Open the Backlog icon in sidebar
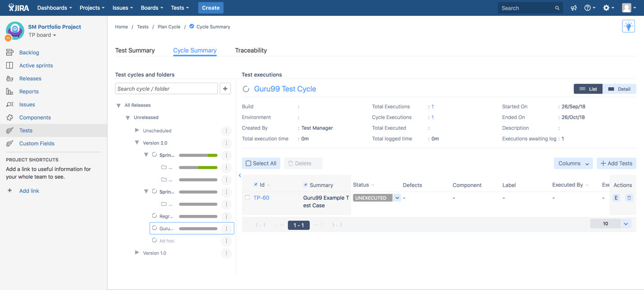 click(9, 53)
